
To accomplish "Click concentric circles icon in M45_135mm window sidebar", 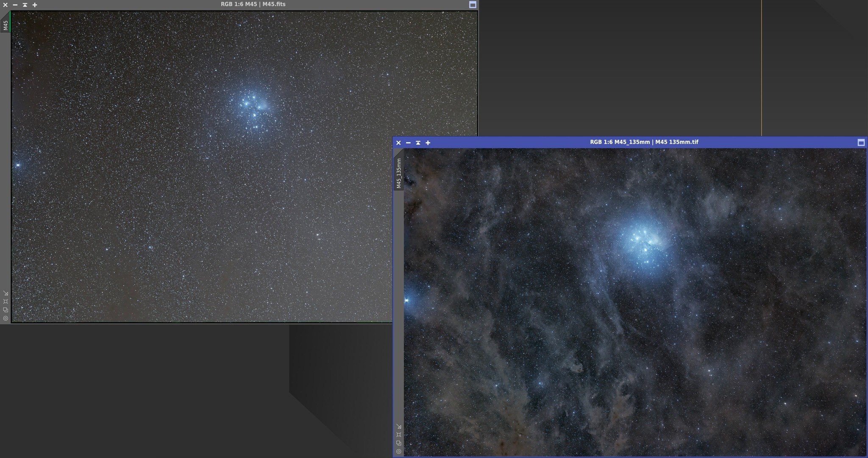I will (398, 452).
